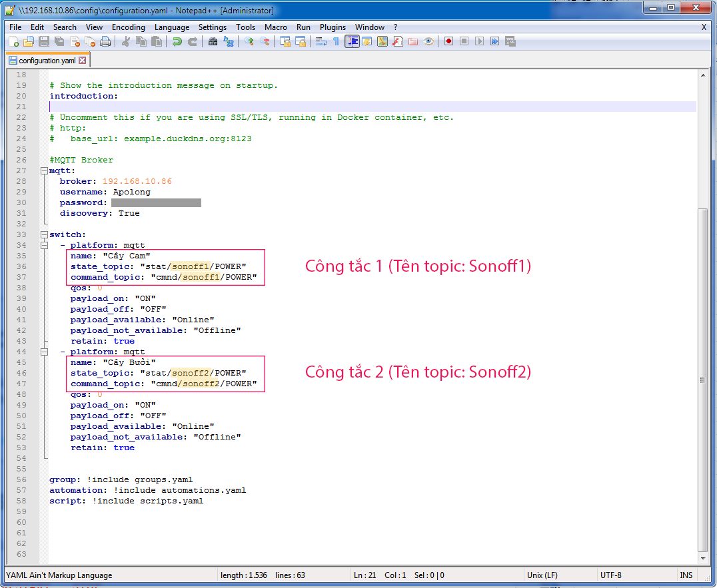Open the Plugins menu
This screenshot has width=717, height=588.
point(333,27)
